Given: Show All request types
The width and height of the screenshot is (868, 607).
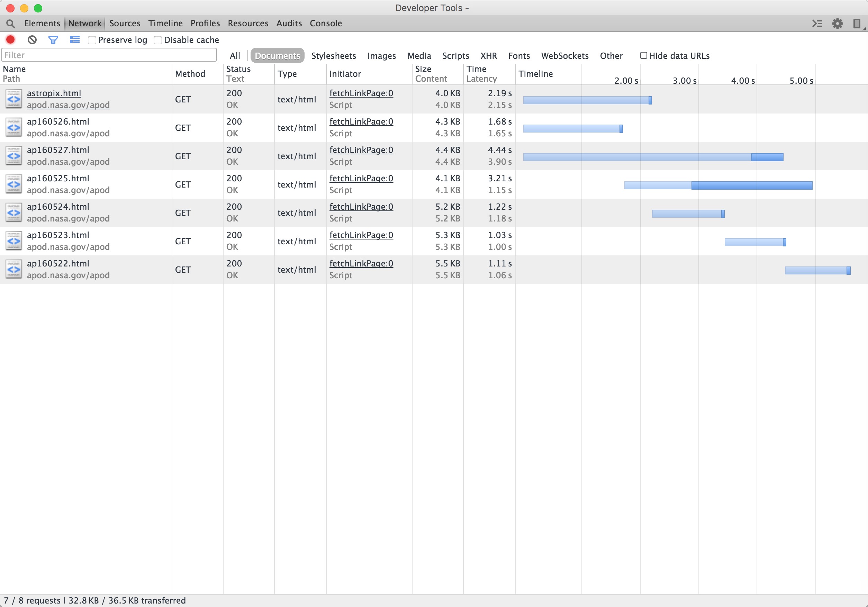Looking at the screenshot, I should point(235,56).
